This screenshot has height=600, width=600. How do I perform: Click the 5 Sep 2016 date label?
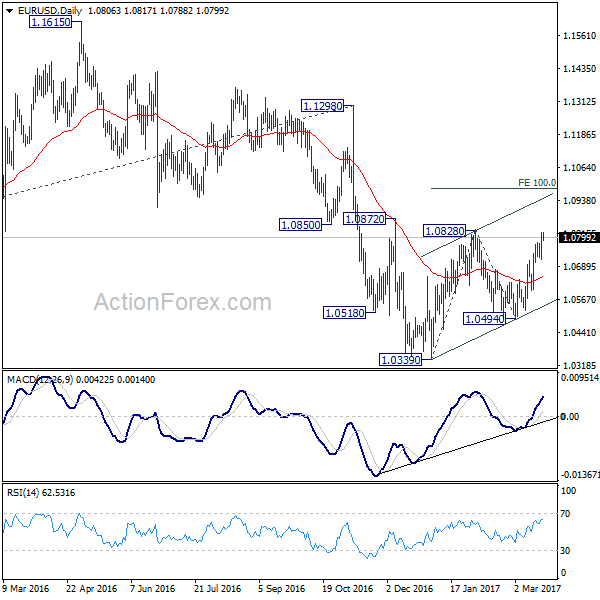click(281, 589)
